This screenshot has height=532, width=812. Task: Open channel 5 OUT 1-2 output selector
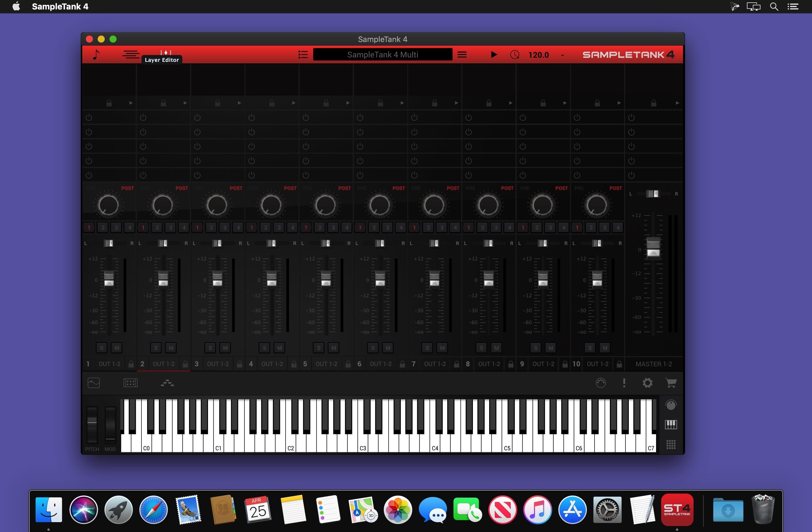point(326,364)
